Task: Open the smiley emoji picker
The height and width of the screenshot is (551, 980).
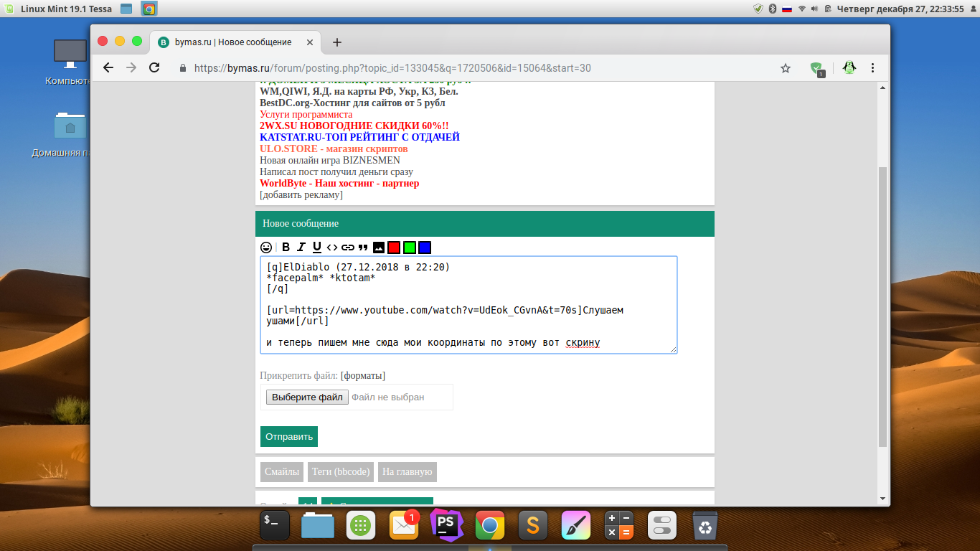Action: coord(266,248)
